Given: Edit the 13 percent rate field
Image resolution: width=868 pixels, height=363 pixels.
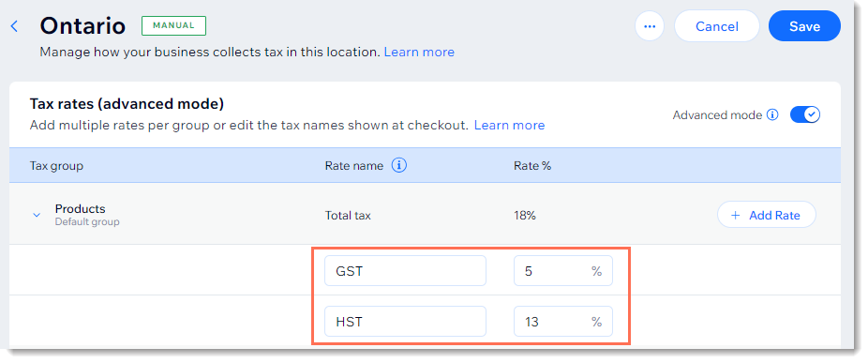Looking at the screenshot, I should coord(563,322).
